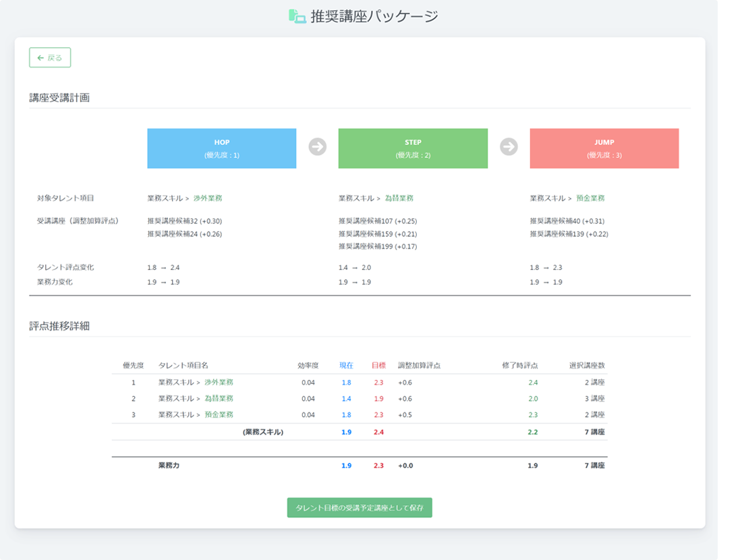742x560 pixels.
Task: Click the 現在 column header
Action: 346,366
